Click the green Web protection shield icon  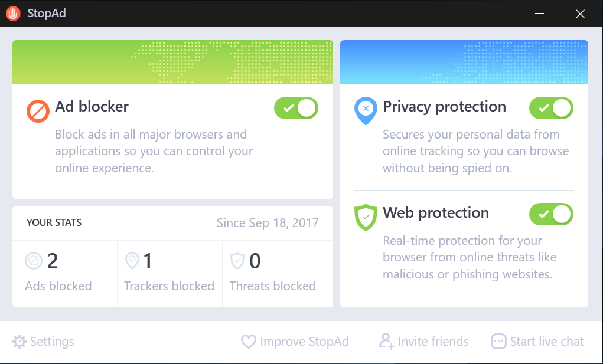(366, 217)
